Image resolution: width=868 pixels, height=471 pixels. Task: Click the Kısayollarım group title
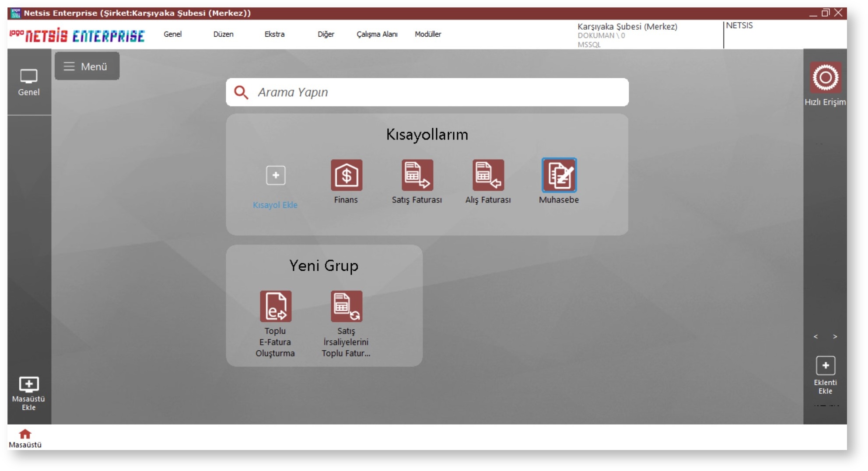click(x=427, y=134)
